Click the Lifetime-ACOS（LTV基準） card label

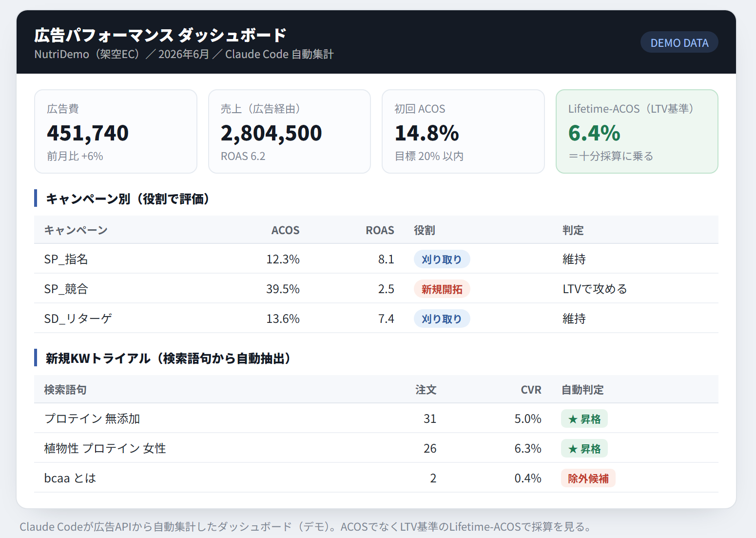[x=631, y=109]
